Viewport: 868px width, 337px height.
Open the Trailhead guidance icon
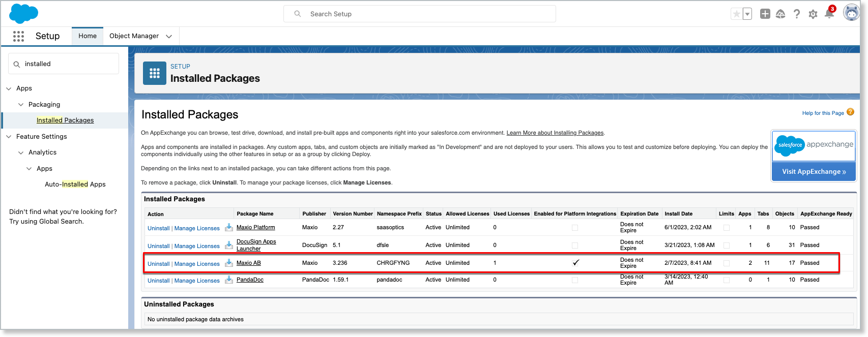pyautogui.click(x=780, y=14)
